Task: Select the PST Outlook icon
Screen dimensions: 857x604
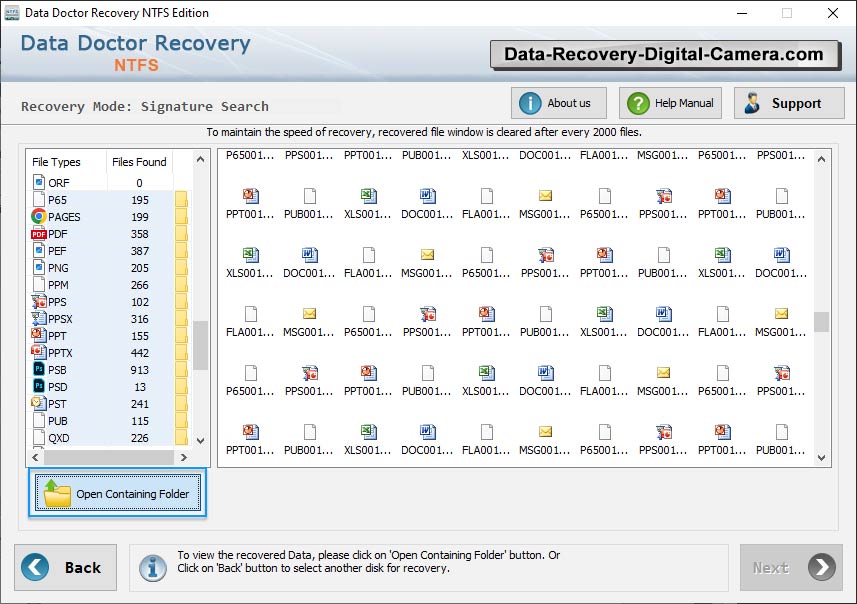Action: pyautogui.click(x=39, y=403)
